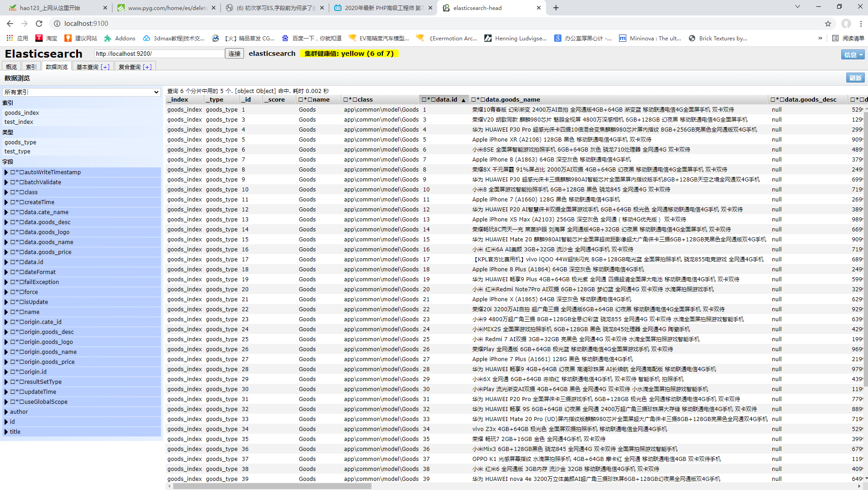Open the 3dmax教程 bookmark

pyautogui.click(x=174, y=38)
